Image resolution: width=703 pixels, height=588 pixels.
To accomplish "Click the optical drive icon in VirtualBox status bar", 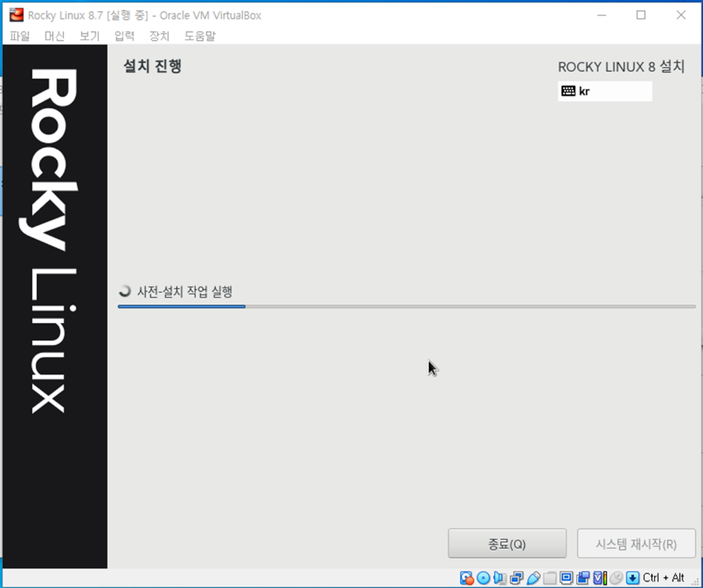I will [483, 578].
